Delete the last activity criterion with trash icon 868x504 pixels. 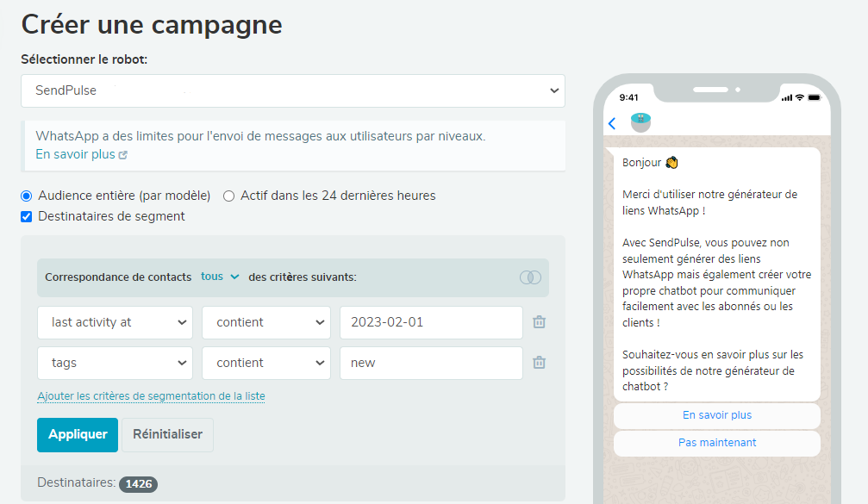pos(539,321)
